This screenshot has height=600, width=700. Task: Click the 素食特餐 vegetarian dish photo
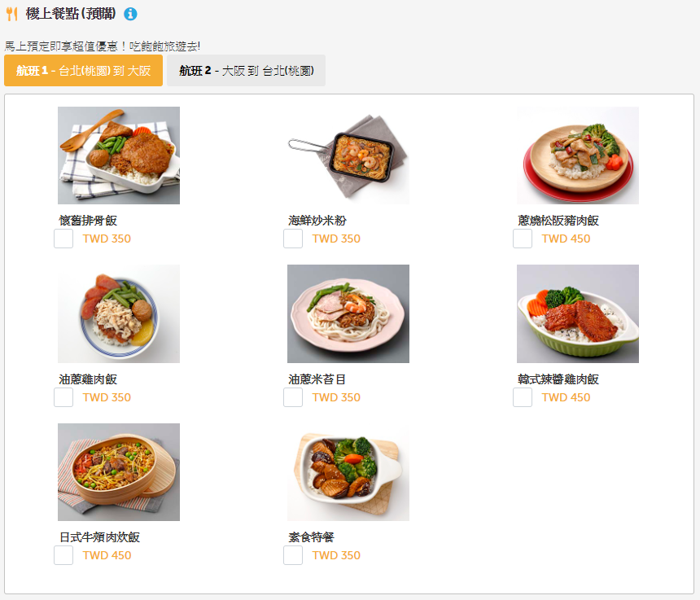tap(348, 472)
